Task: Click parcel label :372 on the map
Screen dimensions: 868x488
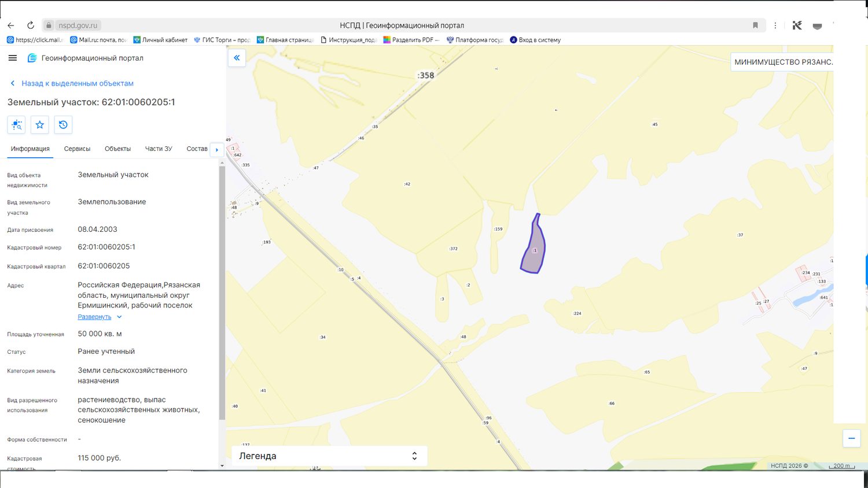Action: [x=453, y=249]
